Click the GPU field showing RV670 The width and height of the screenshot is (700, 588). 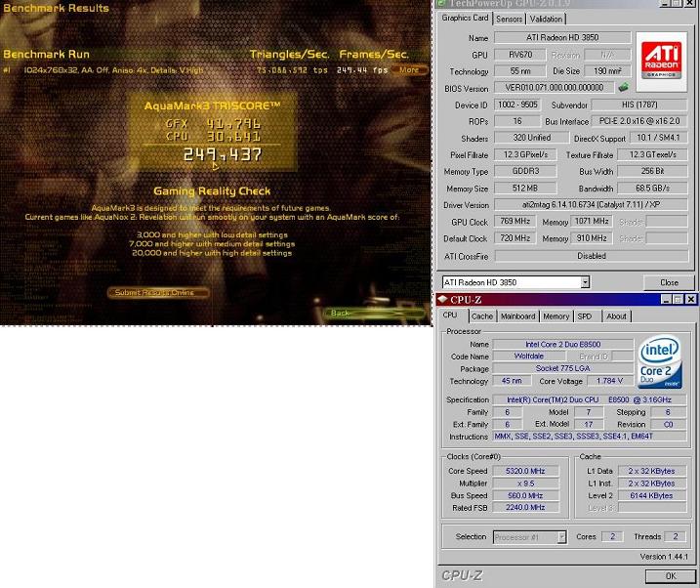520,55
